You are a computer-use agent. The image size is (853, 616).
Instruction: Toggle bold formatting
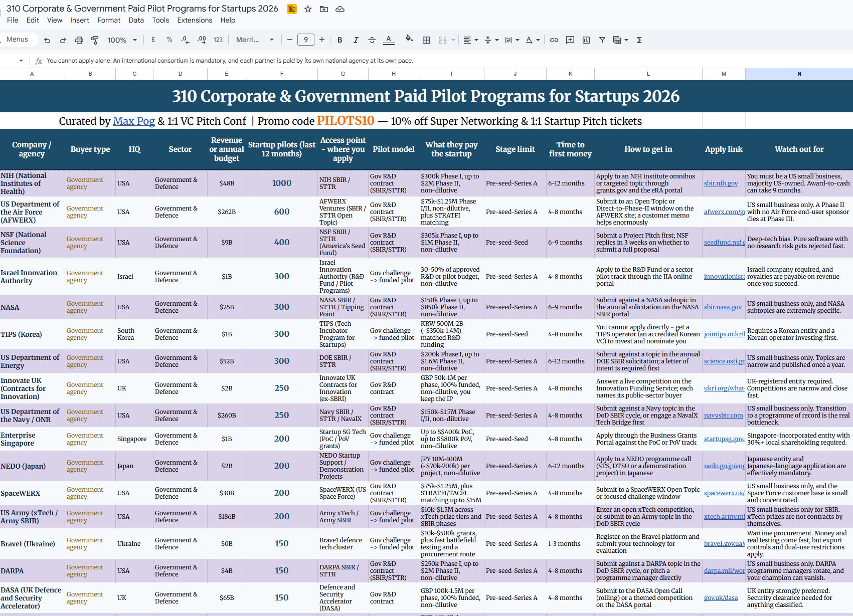pyautogui.click(x=340, y=40)
